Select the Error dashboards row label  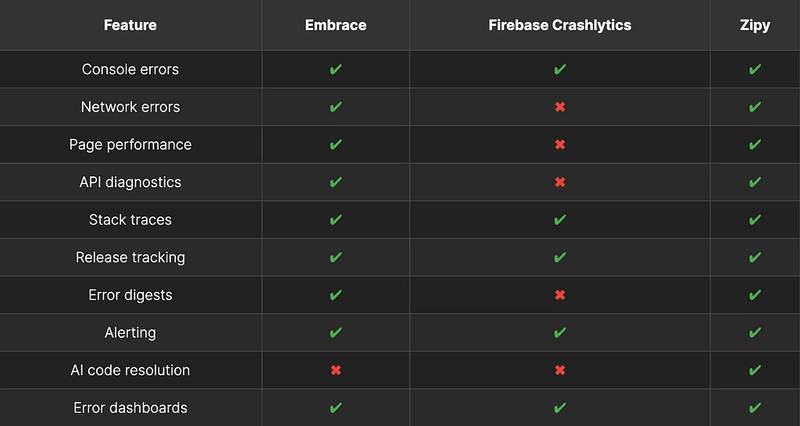tap(130, 408)
